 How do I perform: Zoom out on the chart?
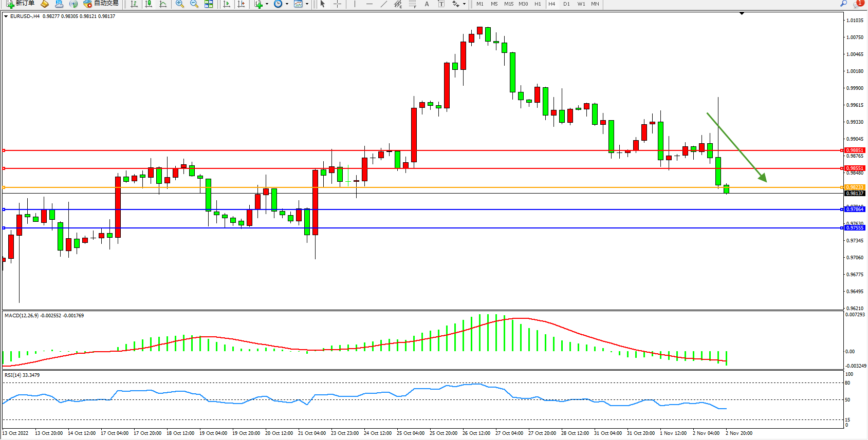click(x=194, y=4)
